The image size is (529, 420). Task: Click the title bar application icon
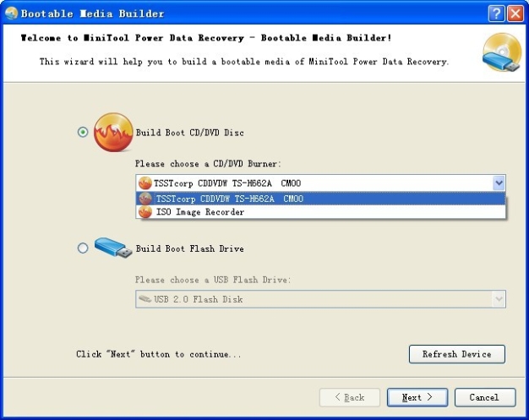(x=10, y=14)
